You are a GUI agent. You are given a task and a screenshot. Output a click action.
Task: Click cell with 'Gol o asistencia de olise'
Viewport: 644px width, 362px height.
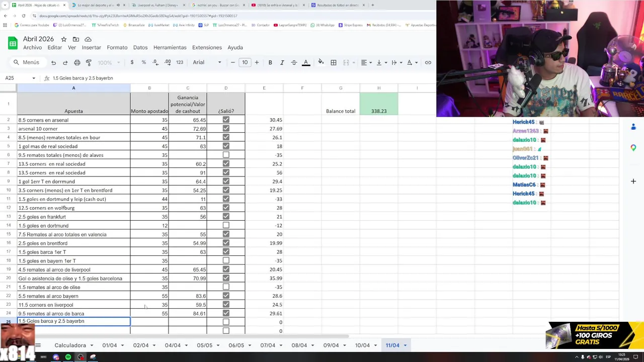point(73,279)
